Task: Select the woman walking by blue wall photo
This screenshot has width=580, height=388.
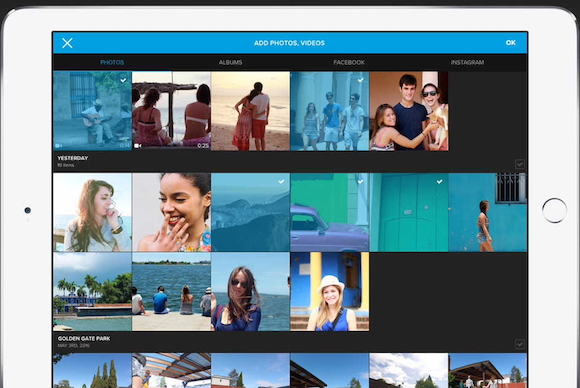Action: [x=488, y=212]
